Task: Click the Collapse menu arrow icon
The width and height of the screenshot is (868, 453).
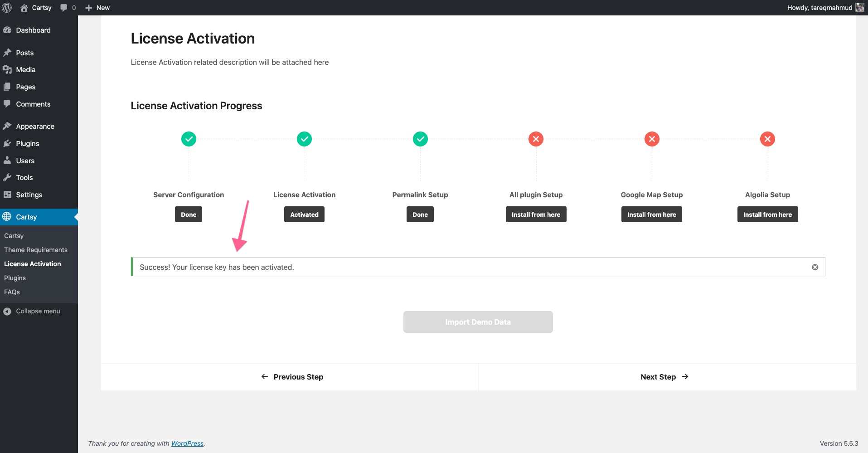Action: pos(7,311)
